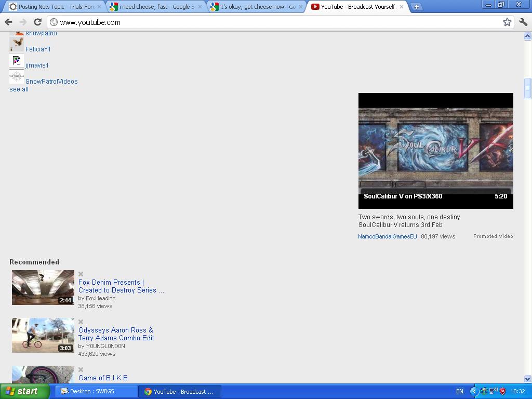
Task: Click the '80,197 views' count
Action: pyautogui.click(x=438, y=236)
